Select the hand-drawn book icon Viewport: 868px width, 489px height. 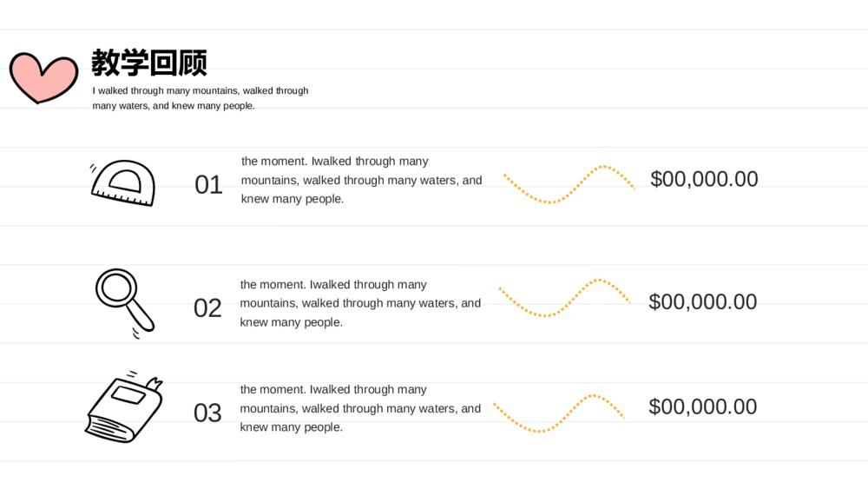coord(124,407)
